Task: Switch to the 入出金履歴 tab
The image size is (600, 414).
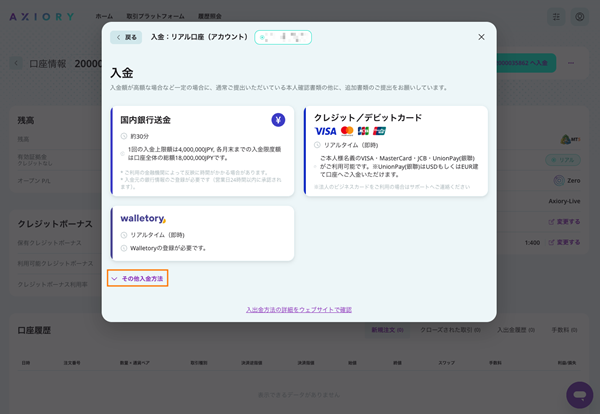Action: click(516, 330)
